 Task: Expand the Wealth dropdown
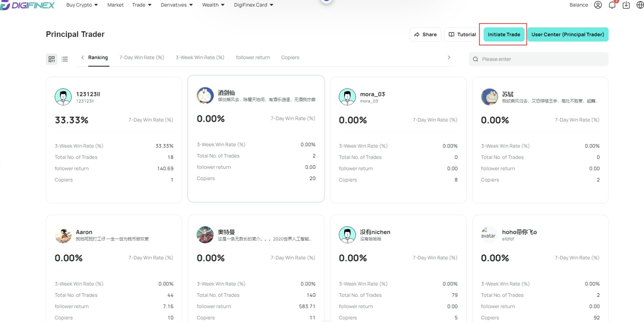(x=213, y=5)
